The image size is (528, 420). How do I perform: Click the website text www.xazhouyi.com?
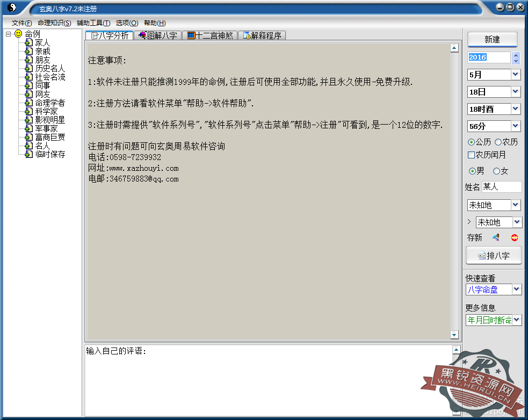point(144,168)
